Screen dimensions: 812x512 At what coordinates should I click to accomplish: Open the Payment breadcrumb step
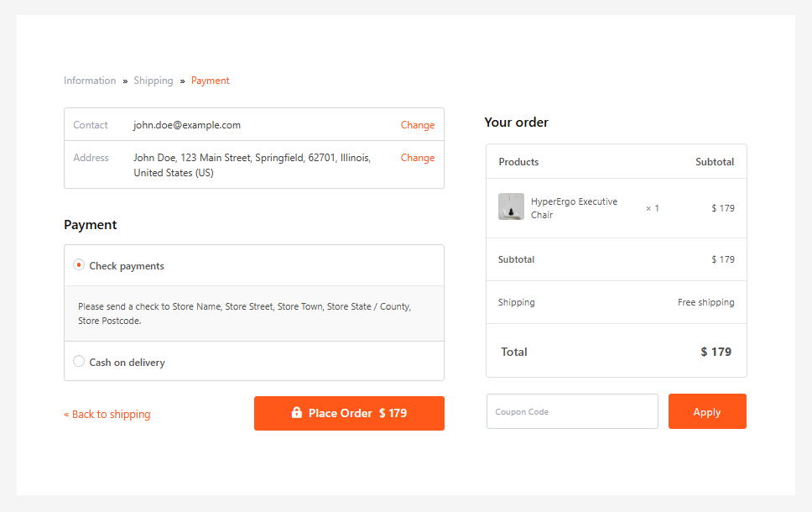tap(211, 81)
